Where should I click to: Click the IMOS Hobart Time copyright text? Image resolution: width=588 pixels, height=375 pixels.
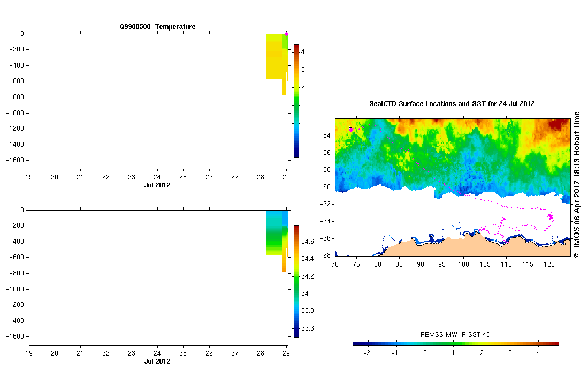click(x=577, y=184)
